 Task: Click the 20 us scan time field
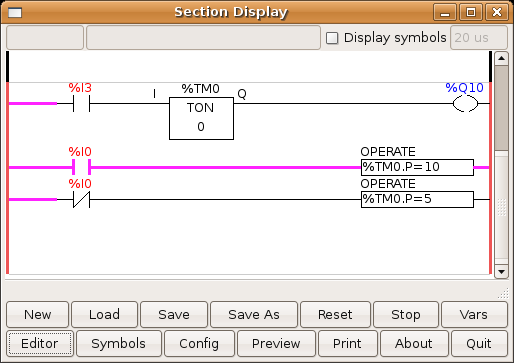point(479,38)
